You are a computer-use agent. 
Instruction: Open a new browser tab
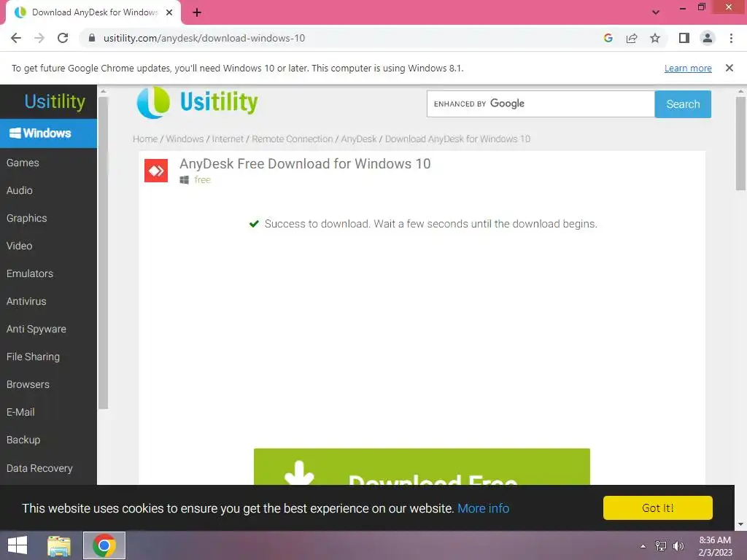click(197, 12)
